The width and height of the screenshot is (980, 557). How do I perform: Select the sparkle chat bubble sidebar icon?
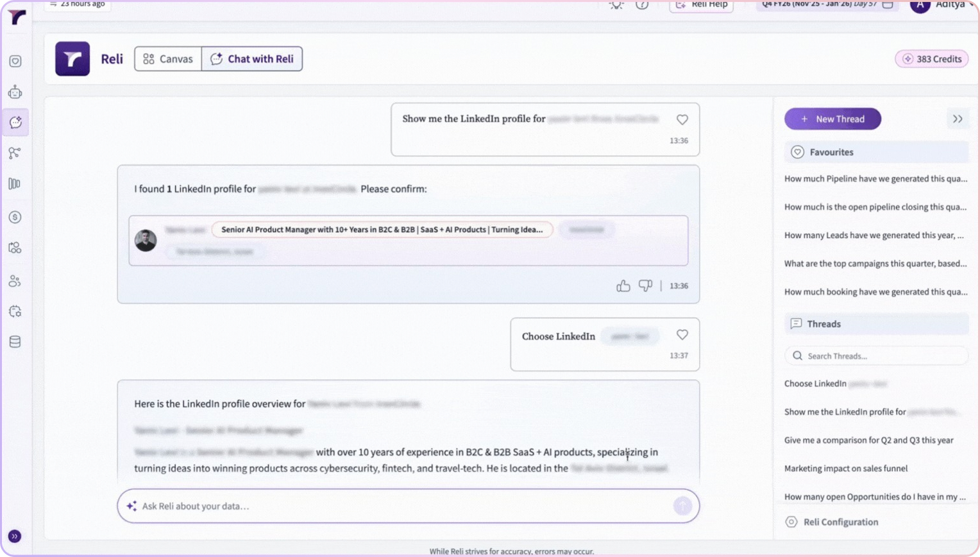coord(15,122)
